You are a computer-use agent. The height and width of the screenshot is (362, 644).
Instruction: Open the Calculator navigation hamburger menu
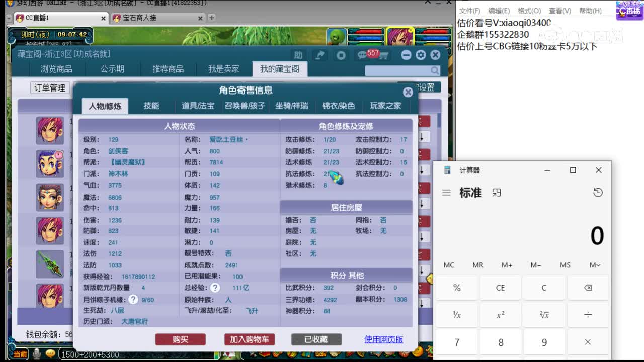[446, 192]
